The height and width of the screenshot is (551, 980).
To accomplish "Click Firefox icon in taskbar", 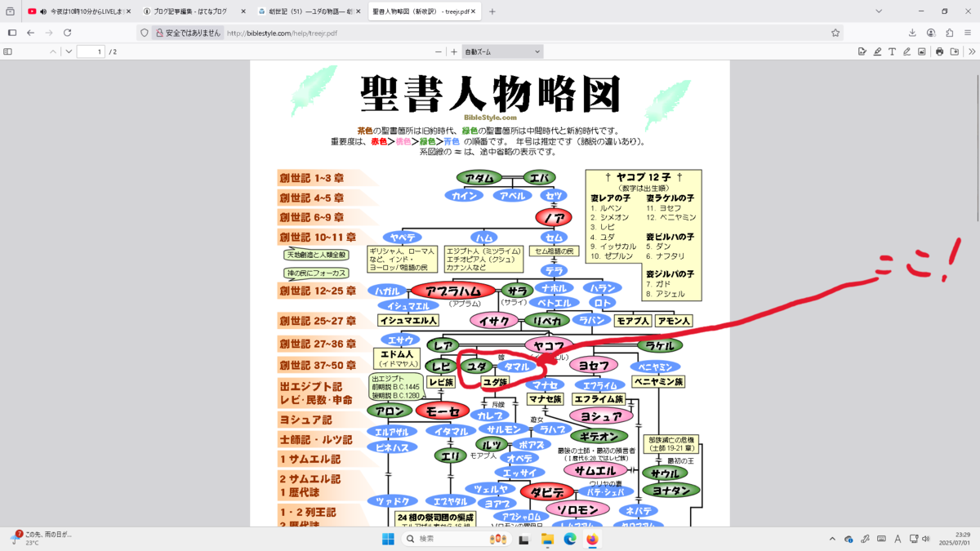I will tap(592, 539).
